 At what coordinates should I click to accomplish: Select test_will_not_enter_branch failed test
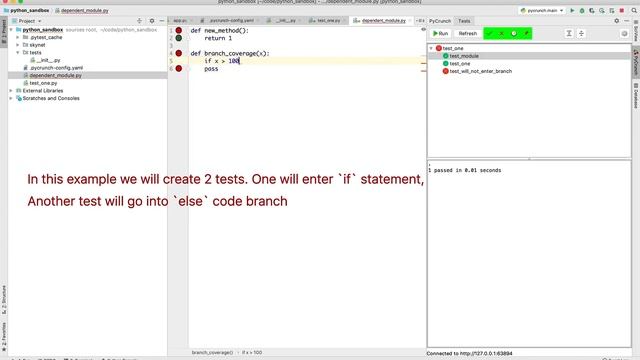coord(480,71)
